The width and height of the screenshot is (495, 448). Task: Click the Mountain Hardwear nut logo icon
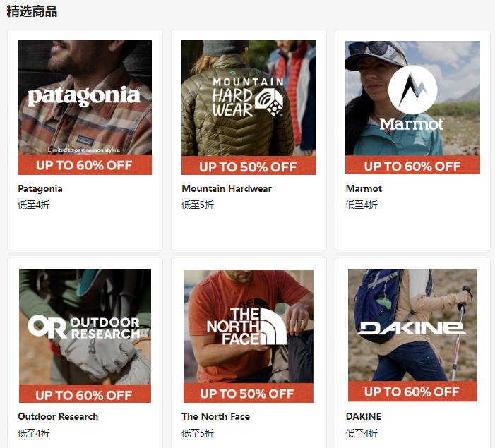pyautogui.click(x=269, y=102)
